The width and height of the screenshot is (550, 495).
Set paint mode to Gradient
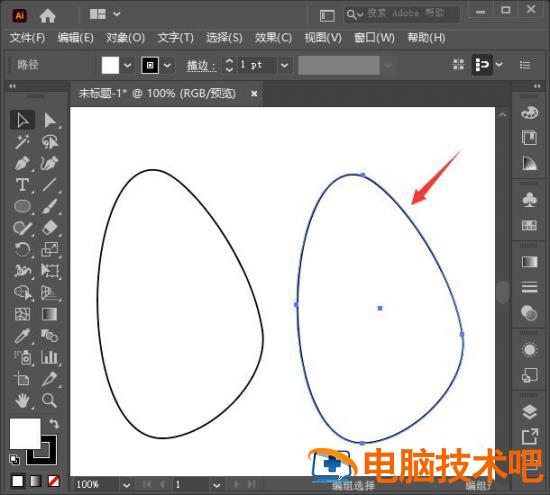(x=35, y=481)
